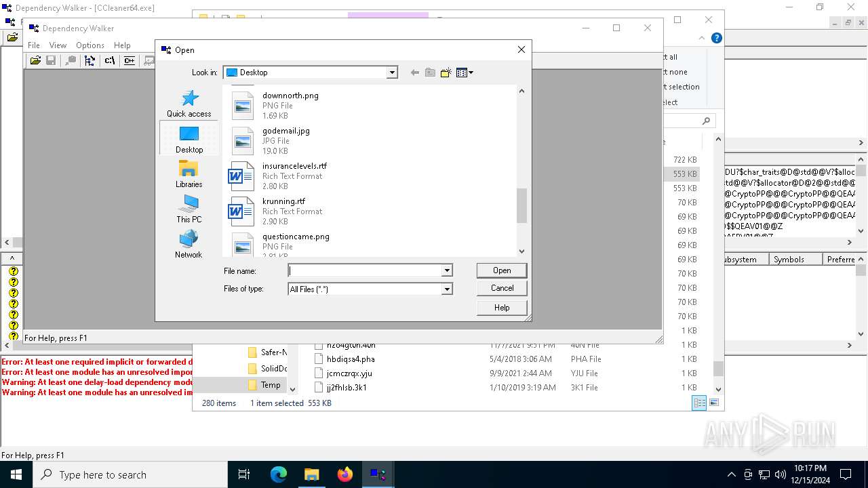Open Task View from taskbar
This screenshot has width=868, height=488.
(x=244, y=474)
